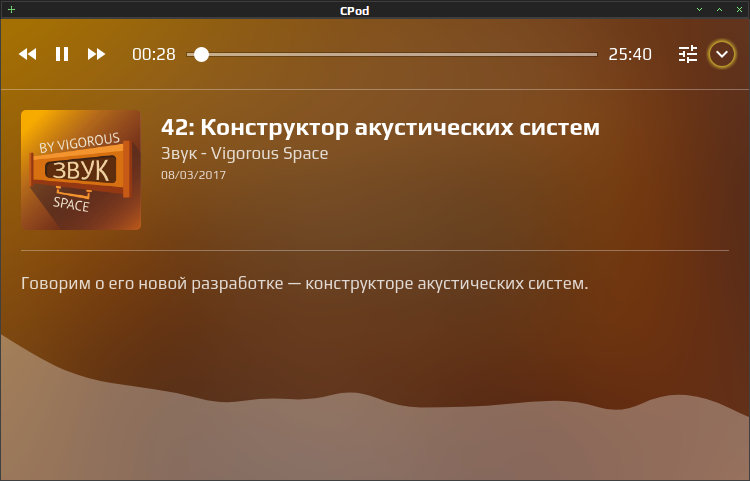Open the playback settings sliders icon
Image resolution: width=750 pixels, height=481 pixels.
pos(688,54)
